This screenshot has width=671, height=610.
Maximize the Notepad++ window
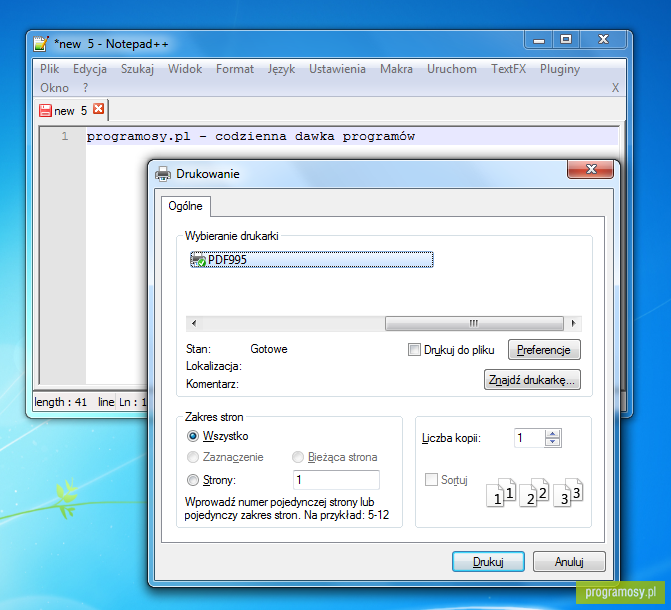(x=566, y=40)
